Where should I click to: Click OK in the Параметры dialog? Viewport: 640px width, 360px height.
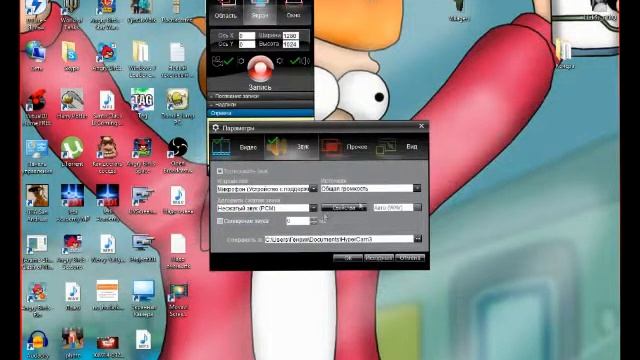click(x=348, y=258)
